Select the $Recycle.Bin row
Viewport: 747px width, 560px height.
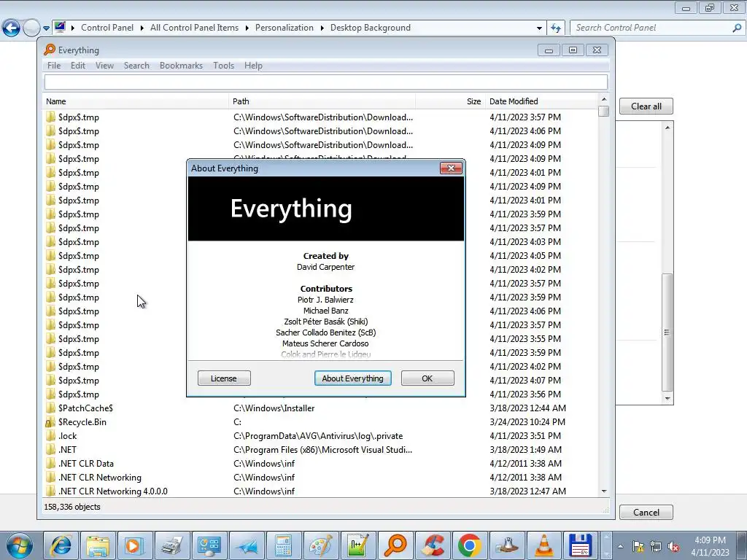321,422
